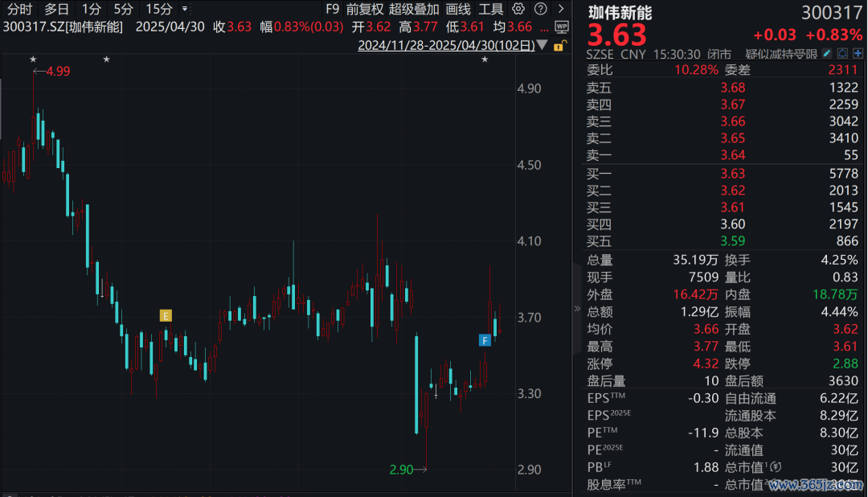Click the stock code 300317
This screenshot has width=868, height=497.
[832, 12]
